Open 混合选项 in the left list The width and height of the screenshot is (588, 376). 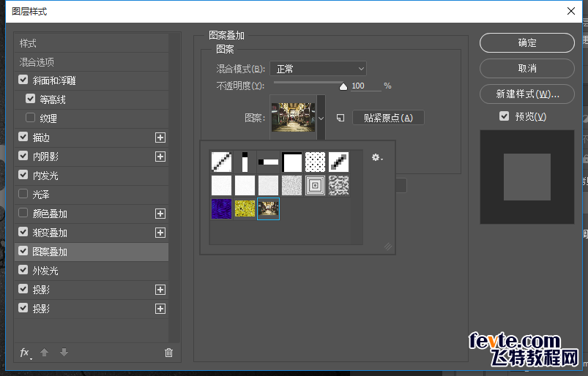coord(92,61)
